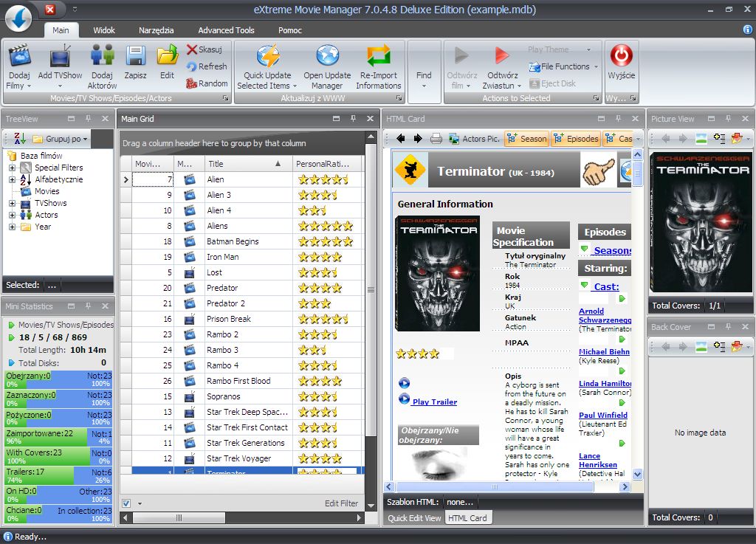Toggle the Episodes button in HTML Card
Viewport: 756px width, 544px height.
(577, 139)
